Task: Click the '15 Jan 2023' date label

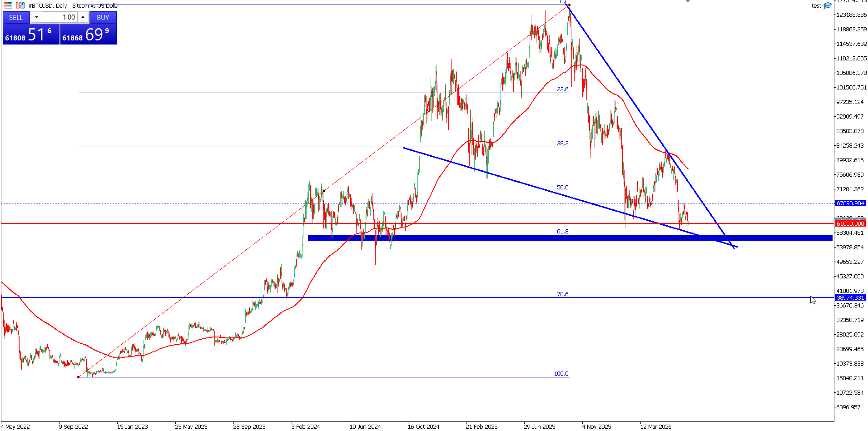Action: tap(132, 426)
